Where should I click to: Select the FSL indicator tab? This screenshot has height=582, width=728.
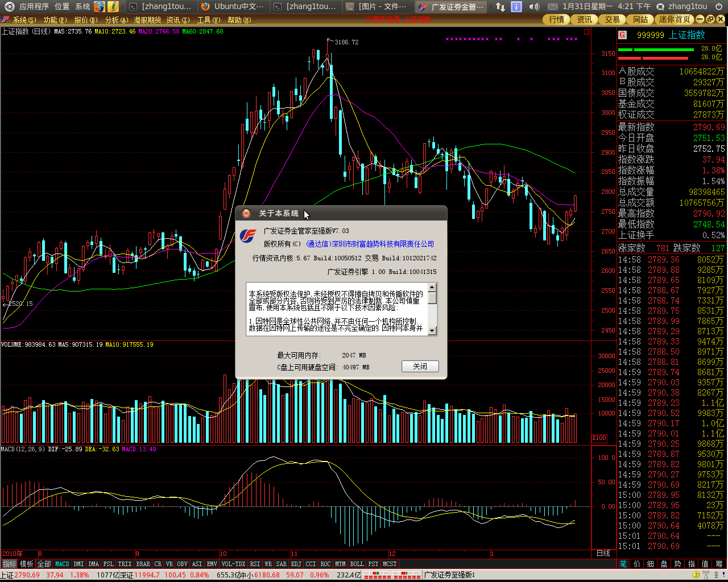point(109,564)
